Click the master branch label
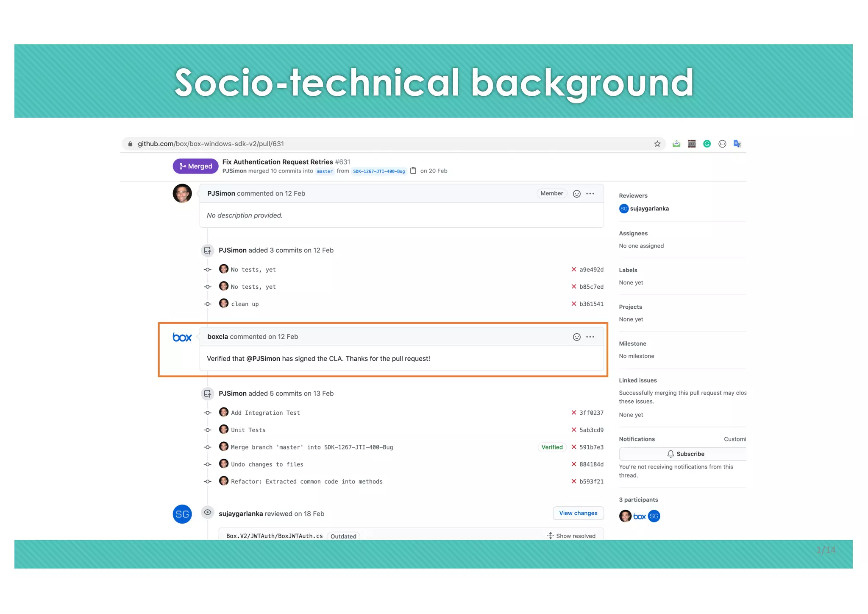This screenshot has height=614, width=868. pyautogui.click(x=325, y=171)
